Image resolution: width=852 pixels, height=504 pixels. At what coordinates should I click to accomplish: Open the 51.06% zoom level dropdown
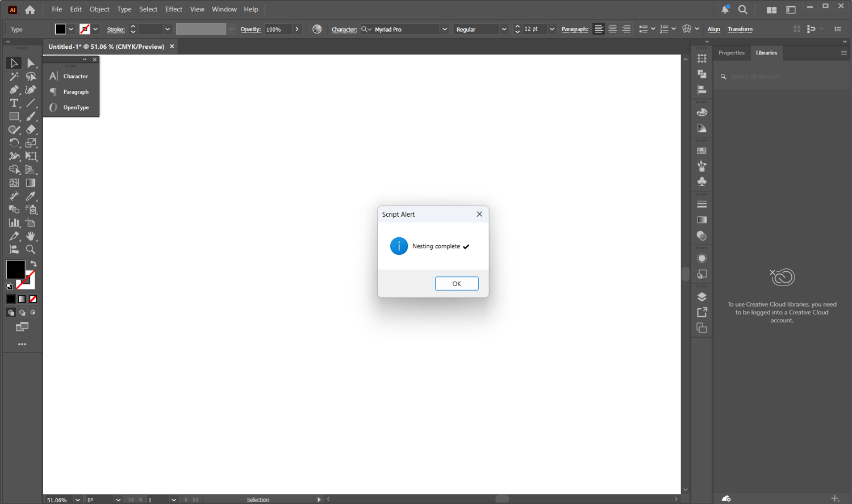pyautogui.click(x=78, y=500)
